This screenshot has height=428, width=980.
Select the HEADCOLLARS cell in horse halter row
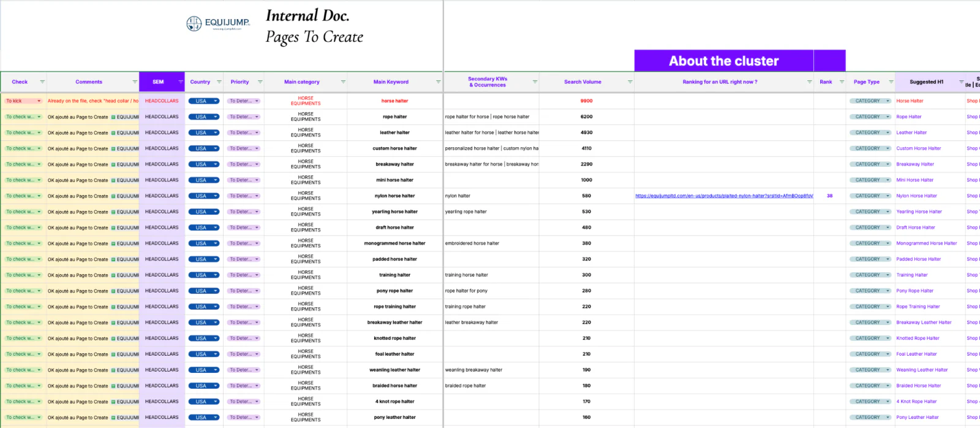pos(162,101)
